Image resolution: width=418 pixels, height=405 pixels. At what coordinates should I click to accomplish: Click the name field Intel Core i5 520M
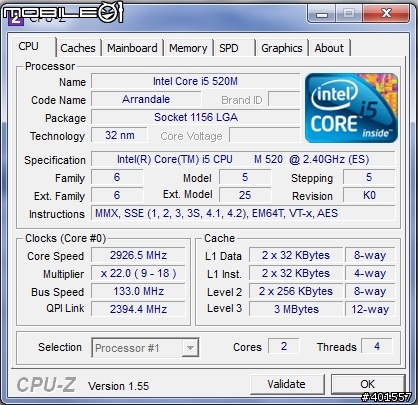pyautogui.click(x=196, y=81)
